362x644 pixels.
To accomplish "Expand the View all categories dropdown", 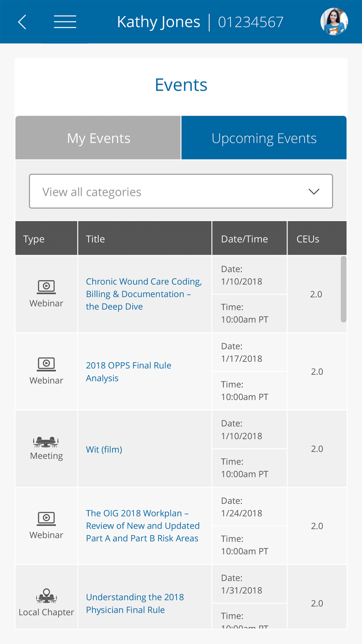I will [181, 191].
